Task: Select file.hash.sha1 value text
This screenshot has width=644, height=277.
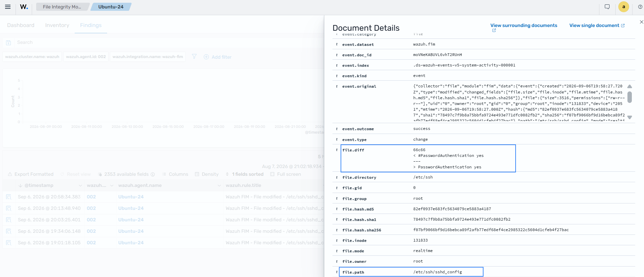Action: (462, 219)
